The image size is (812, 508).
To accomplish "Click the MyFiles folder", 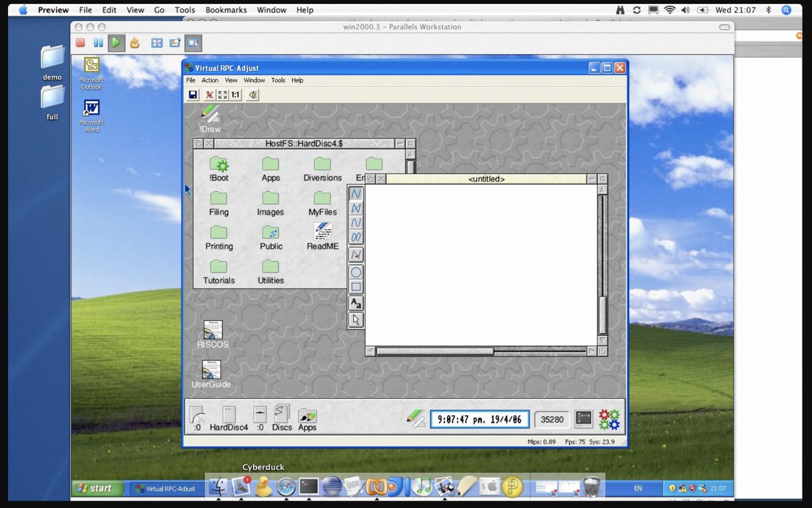I will click(x=322, y=198).
